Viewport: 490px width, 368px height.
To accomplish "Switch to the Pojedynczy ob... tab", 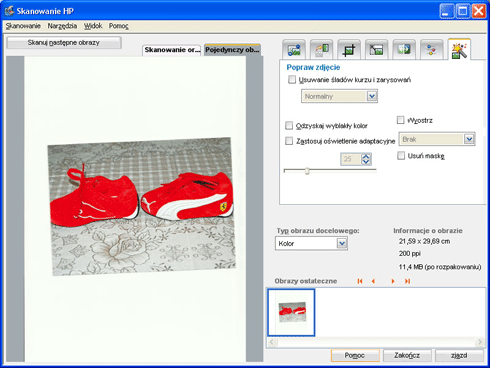I will coord(232,50).
